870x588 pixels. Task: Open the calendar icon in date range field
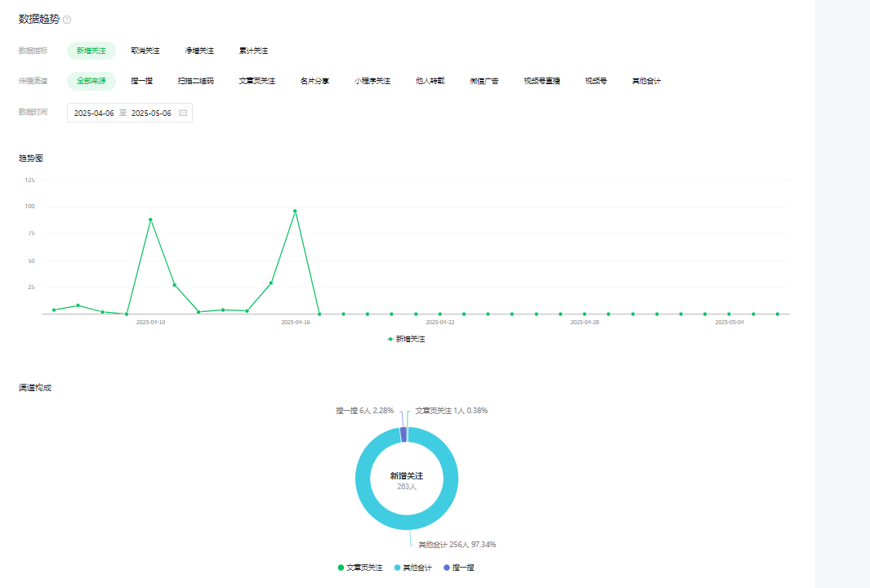pyautogui.click(x=183, y=114)
